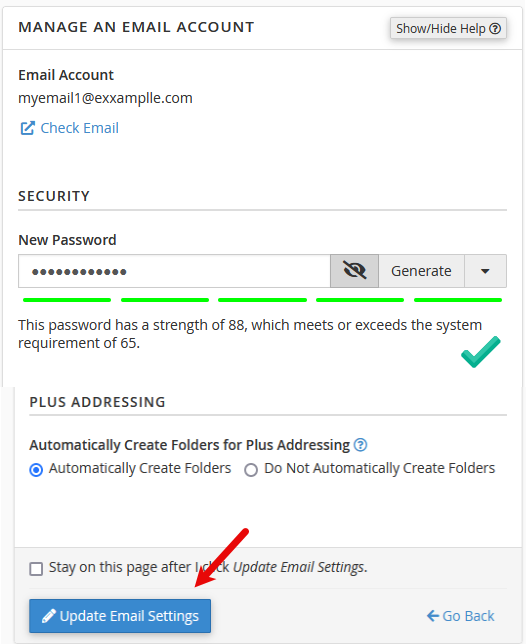This screenshot has height=644, width=526.
Task: Select Automatically Create Folders radio option
Action: point(36,469)
